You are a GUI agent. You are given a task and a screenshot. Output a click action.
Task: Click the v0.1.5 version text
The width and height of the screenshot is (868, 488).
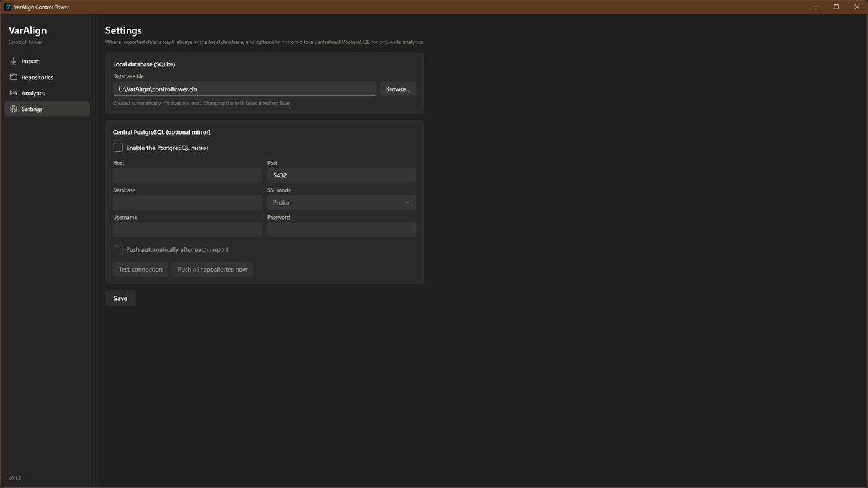click(x=15, y=478)
